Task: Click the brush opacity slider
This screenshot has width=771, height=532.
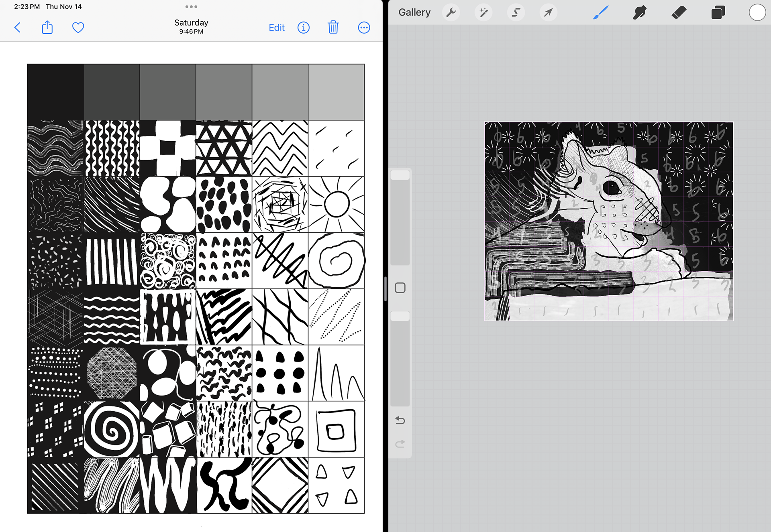Action: coord(400,359)
